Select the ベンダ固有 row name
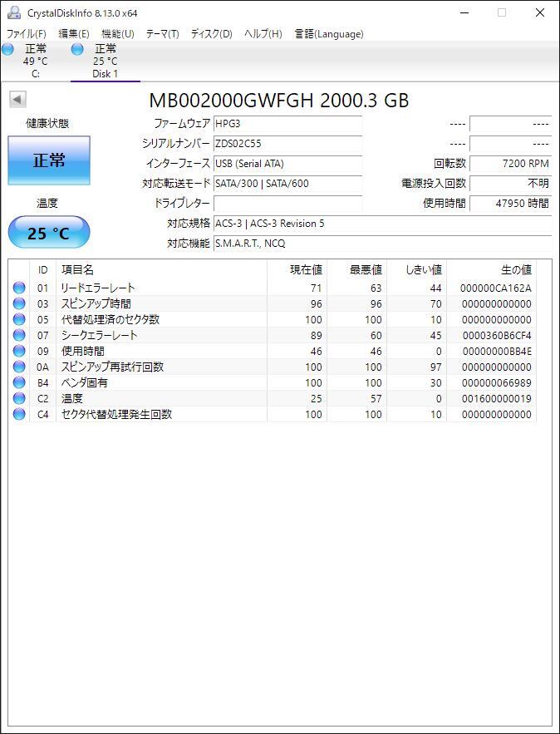 (85, 383)
